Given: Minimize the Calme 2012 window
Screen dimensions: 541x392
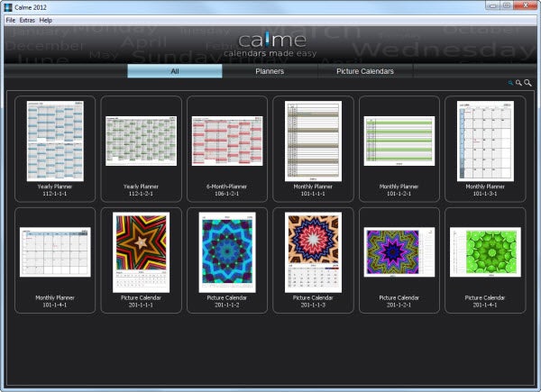Looking at the screenshot, I should 493,5.
